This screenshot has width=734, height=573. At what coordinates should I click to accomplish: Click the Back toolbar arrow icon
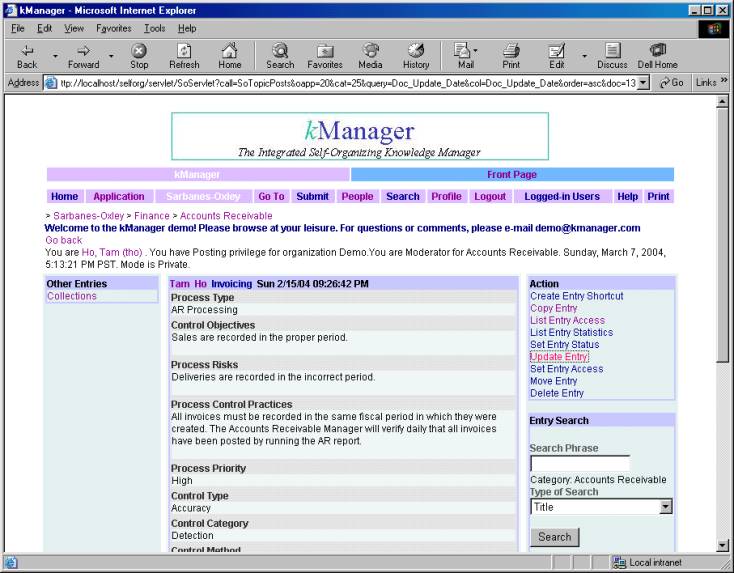27,51
